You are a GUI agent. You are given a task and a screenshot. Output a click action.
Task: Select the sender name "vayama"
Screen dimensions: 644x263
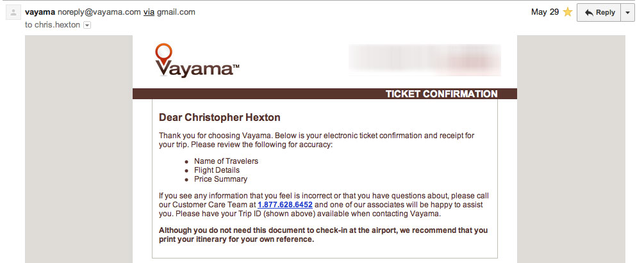pos(40,12)
